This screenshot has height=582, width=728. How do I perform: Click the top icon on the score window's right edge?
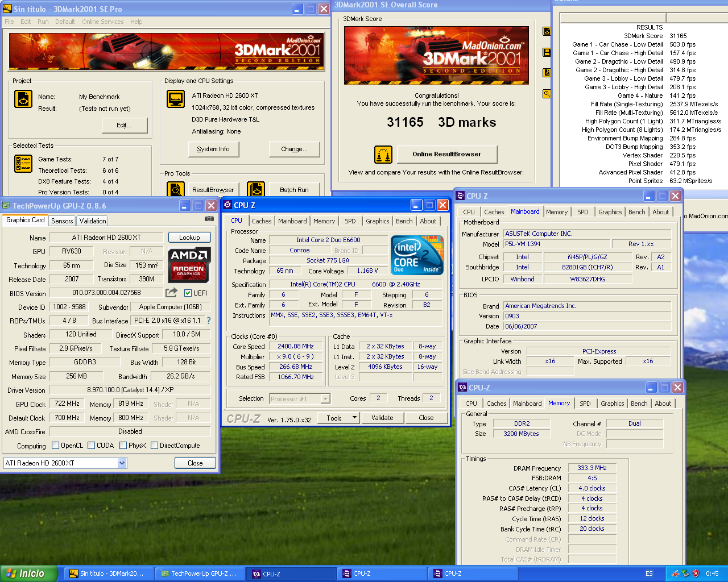coord(547,31)
